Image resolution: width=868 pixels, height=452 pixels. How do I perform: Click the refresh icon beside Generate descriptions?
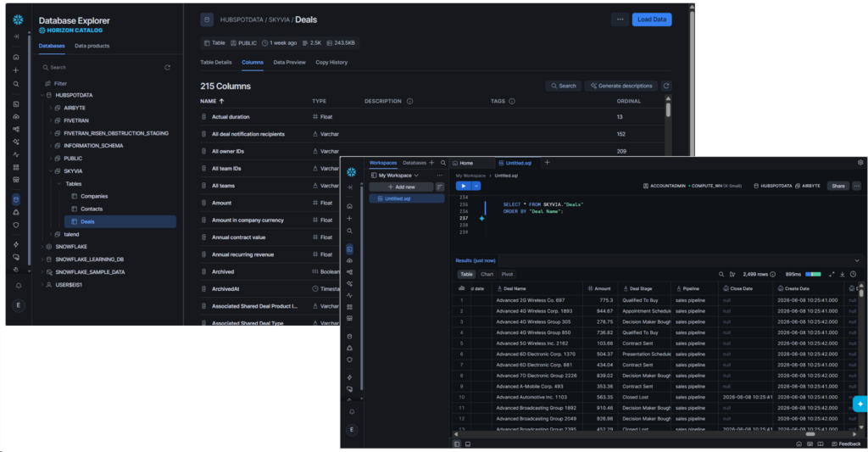click(x=666, y=86)
